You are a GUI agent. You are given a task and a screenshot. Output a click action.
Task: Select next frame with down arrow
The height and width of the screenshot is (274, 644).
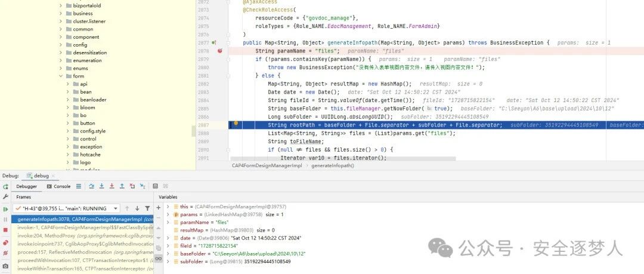point(137,208)
